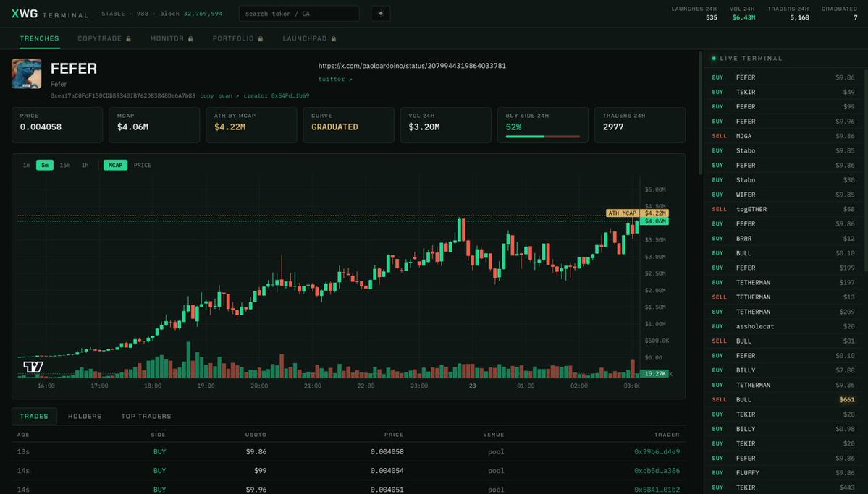Select the BUY TEKIR $49 feed row
This screenshot has height=494, width=868.
click(783, 92)
